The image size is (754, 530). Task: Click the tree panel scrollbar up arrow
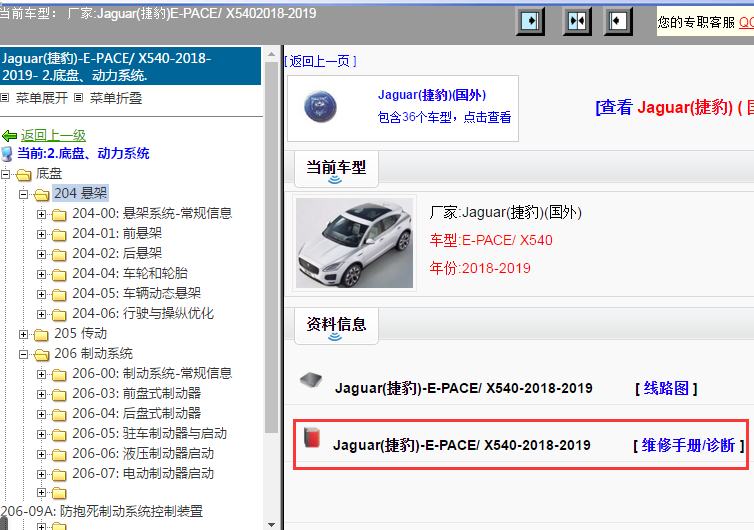(271, 54)
